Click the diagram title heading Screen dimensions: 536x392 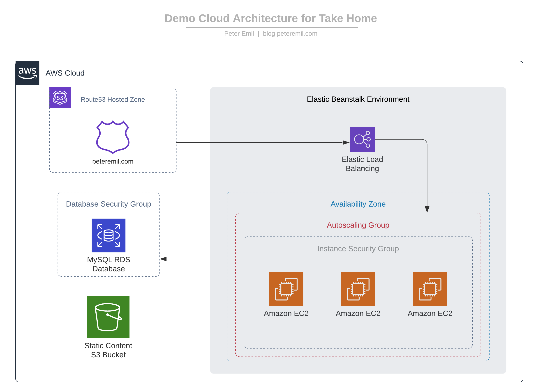(271, 18)
